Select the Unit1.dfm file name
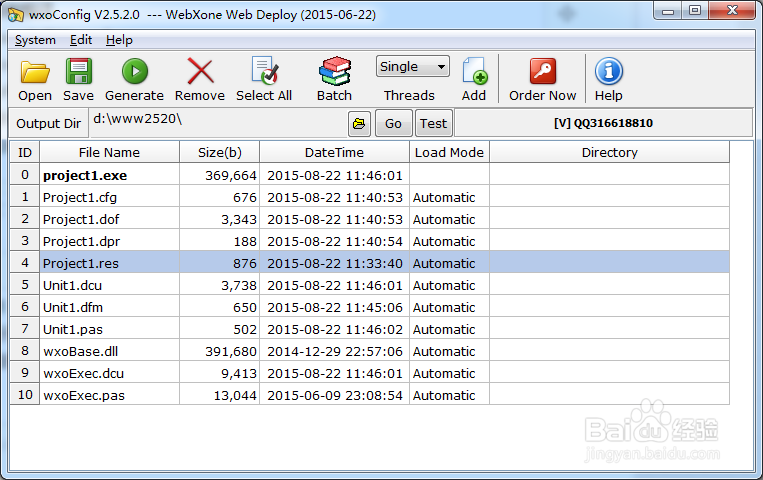 pyautogui.click(x=73, y=308)
